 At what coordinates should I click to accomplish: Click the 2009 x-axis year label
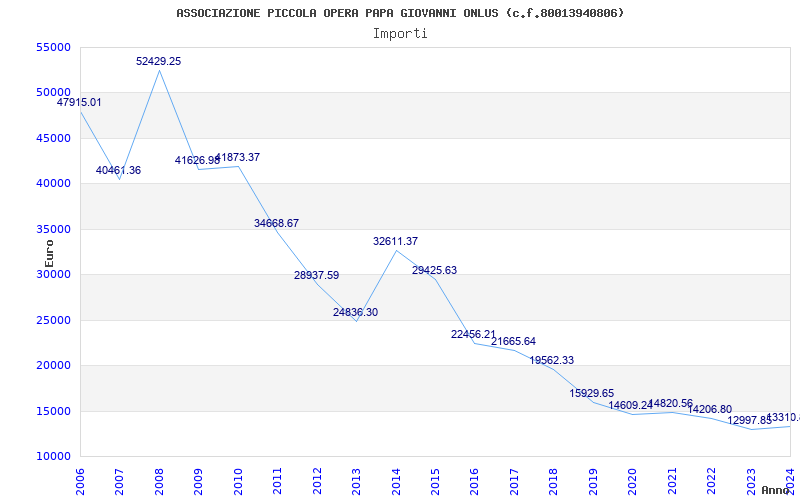(x=198, y=482)
